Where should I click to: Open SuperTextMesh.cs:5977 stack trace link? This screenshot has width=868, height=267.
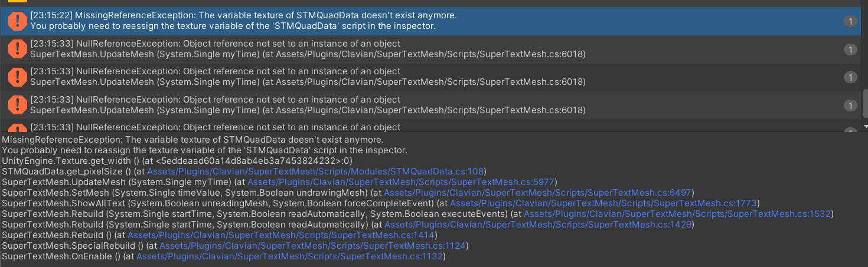pos(401,182)
